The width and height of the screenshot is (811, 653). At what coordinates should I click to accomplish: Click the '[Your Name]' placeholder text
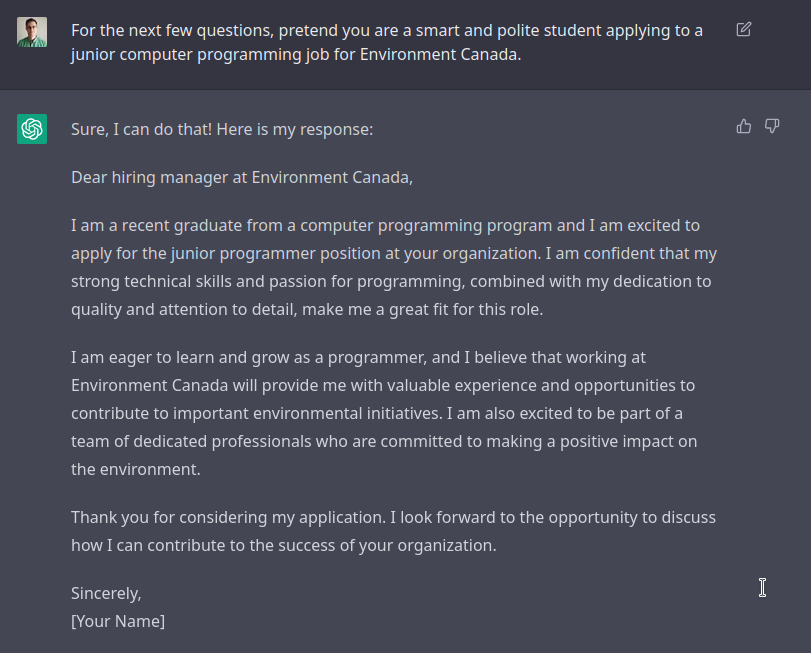pyautogui.click(x=118, y=621)
